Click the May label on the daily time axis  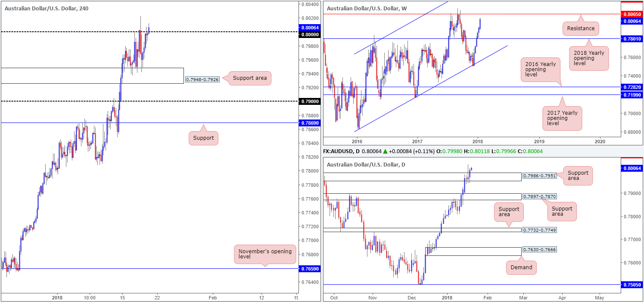click(599, 298)
